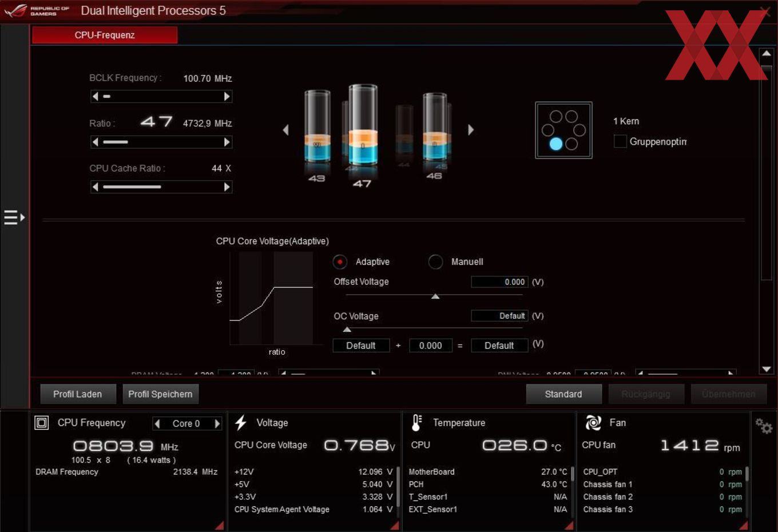Switch to previous core in CPU Frequency panel

[157, 424]
